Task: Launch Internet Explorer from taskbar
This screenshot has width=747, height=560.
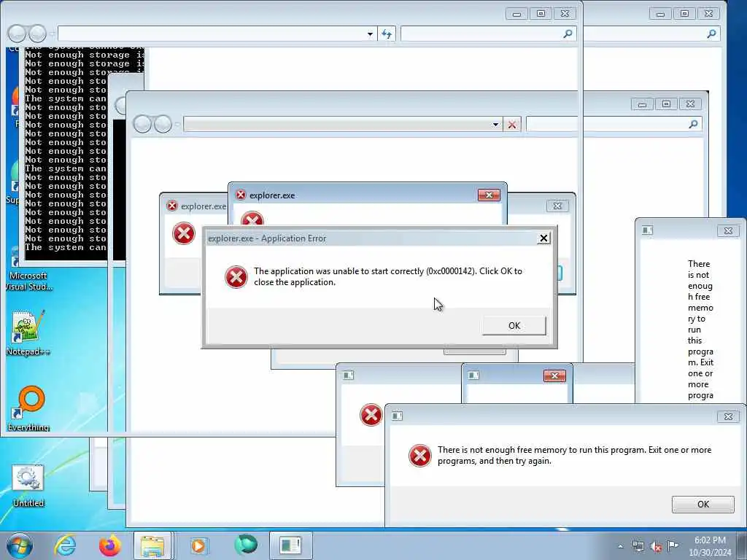Action: (65, 545)
